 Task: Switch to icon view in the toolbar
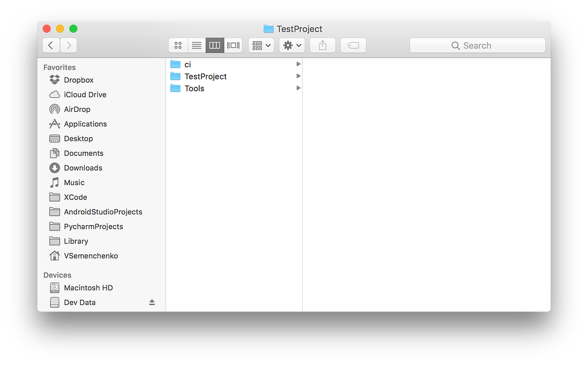(x=178, y=45)
